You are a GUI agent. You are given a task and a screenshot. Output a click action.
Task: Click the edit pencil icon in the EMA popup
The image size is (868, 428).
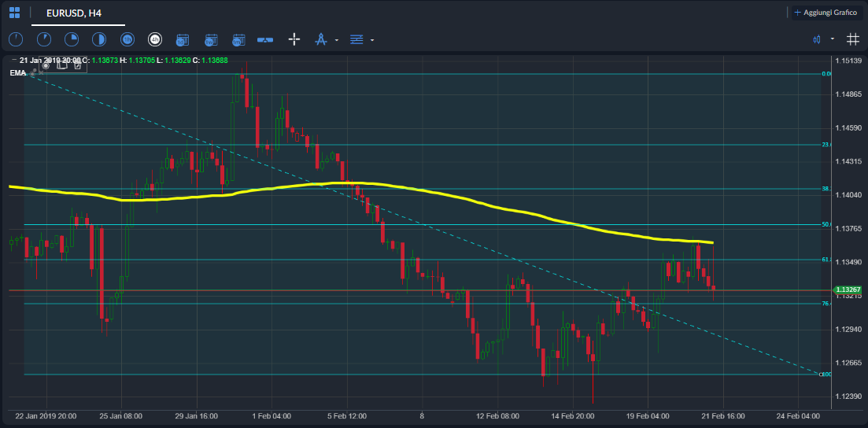77,65
